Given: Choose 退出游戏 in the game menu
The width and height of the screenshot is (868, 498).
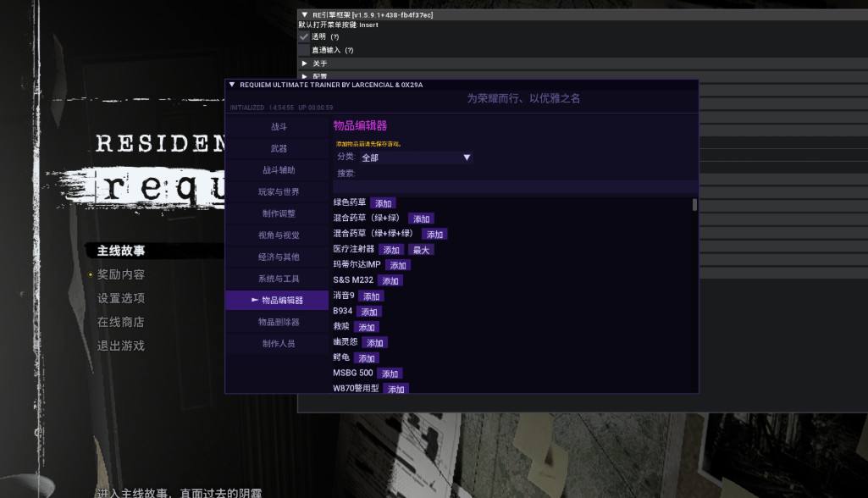Looking at the screenshot, I should click(121, 346).
